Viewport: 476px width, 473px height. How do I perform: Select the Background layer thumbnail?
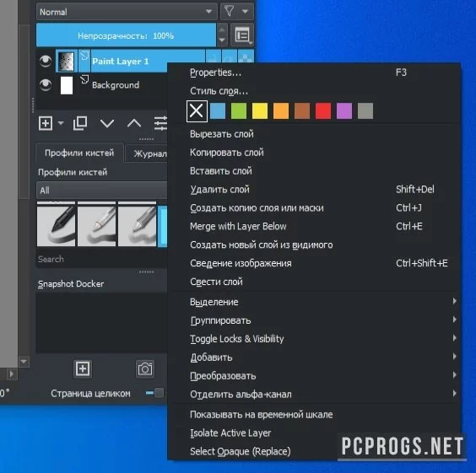coord(67,85)
